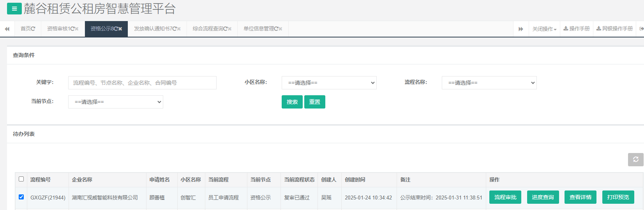Open the 小区名称 dropdown
This screenshot has width=644, height=210.
click(329, 83)
